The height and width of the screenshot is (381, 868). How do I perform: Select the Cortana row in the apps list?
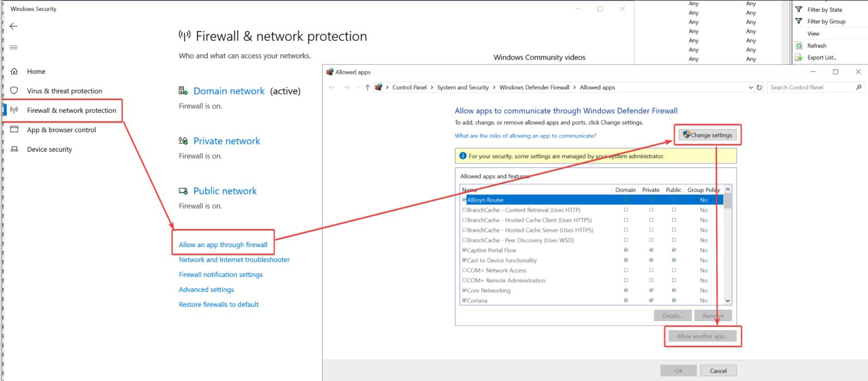[x=592, y=300]
